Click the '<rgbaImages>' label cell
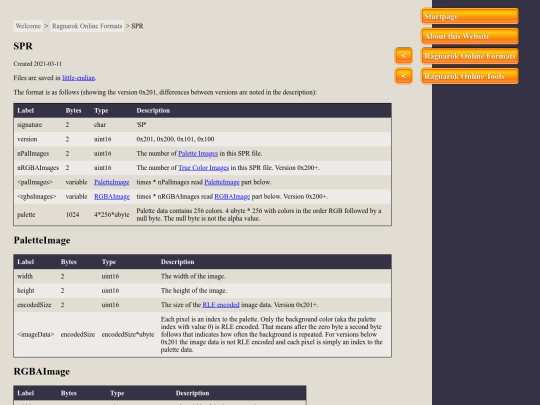Viewport: 540px width, 405px height. pyautogui.click(x=37, y=197)
